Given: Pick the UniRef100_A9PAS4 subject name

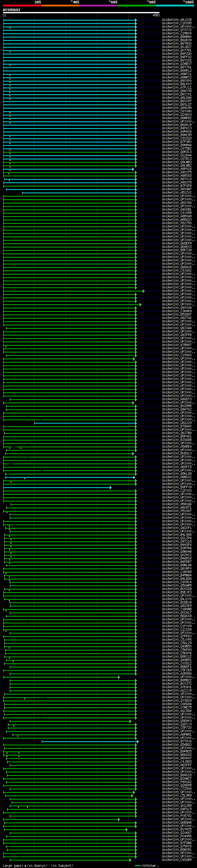Looking at the screenshot, I should pyautogui.click(x=177, y=131).
